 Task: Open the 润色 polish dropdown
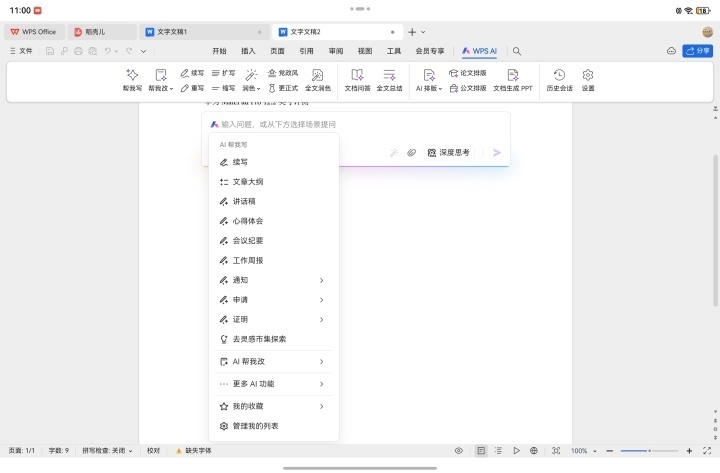[x=251, y=80]
